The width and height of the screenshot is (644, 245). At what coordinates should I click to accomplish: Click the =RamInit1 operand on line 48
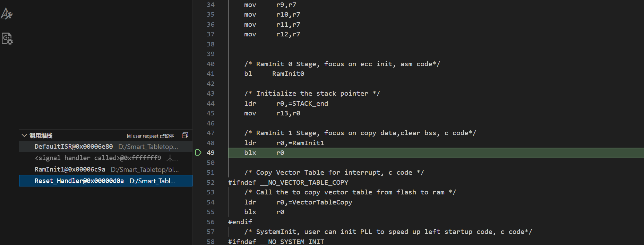coord(306,143)
